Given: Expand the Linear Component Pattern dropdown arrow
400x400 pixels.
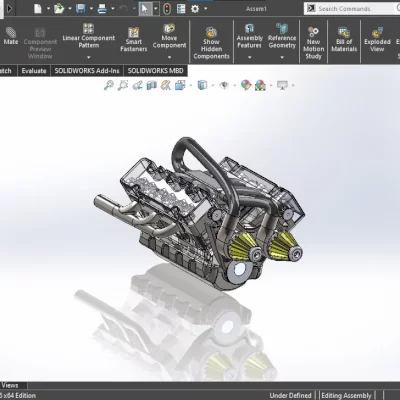Looking at the screenshot, I should (89, 57).
